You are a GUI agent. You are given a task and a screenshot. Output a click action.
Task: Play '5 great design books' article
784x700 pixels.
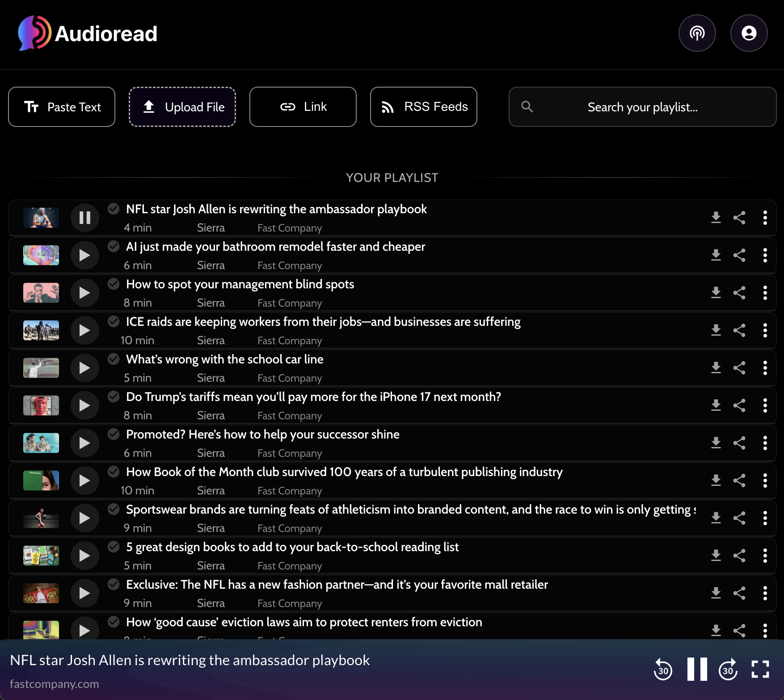pyautogui.click(x=84, y=556)
